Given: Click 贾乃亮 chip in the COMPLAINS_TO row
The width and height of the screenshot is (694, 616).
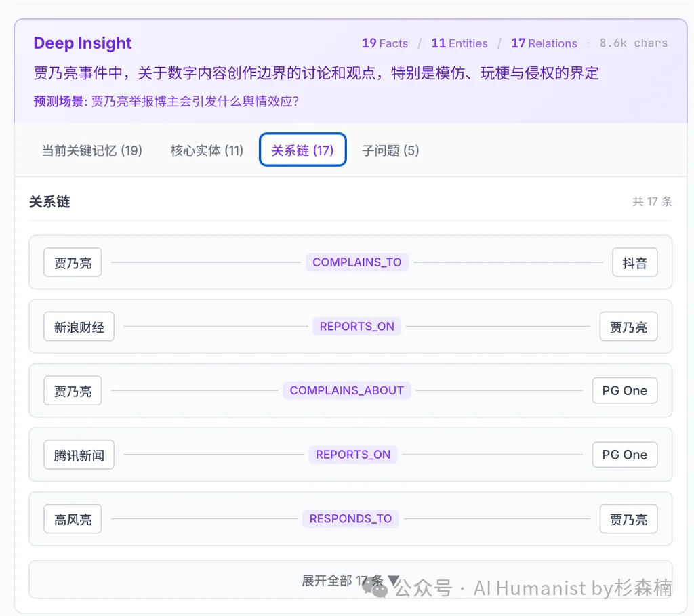Looking at the screenshot, I should point(73,263).
